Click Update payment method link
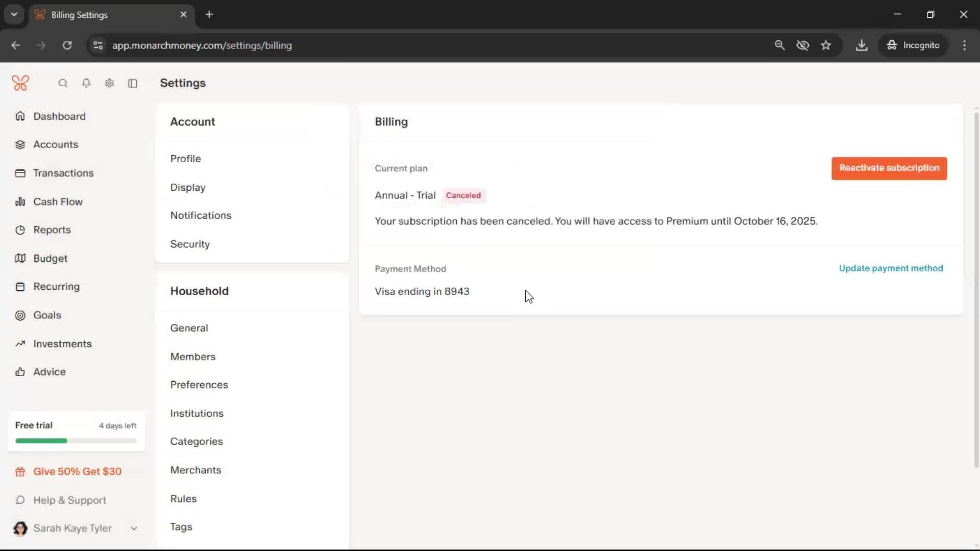 [x=891, y=268]
